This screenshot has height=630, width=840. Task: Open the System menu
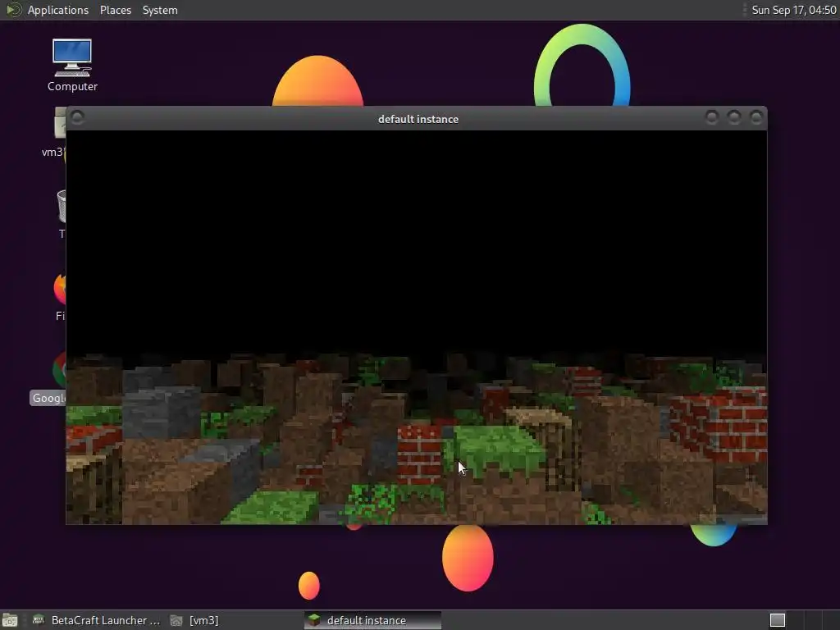point(160,10)
